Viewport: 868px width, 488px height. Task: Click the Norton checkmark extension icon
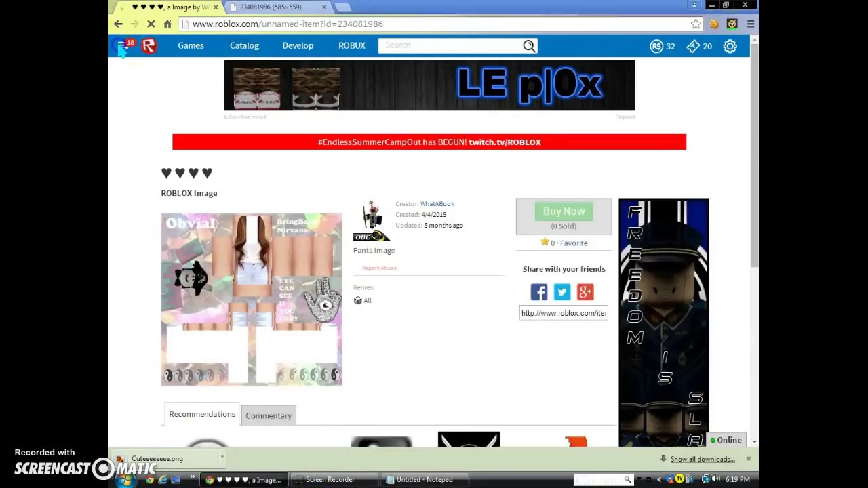pos(732,24)
